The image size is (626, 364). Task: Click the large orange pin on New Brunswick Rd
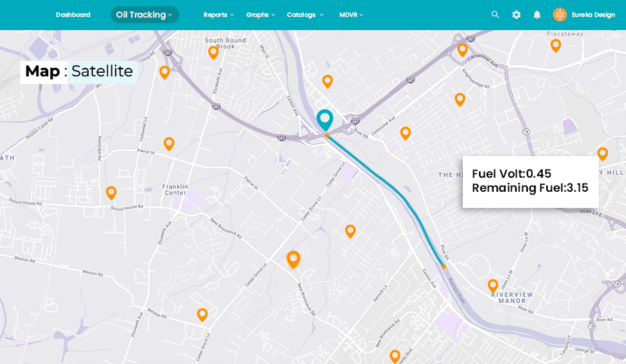(x=293, y=259)
